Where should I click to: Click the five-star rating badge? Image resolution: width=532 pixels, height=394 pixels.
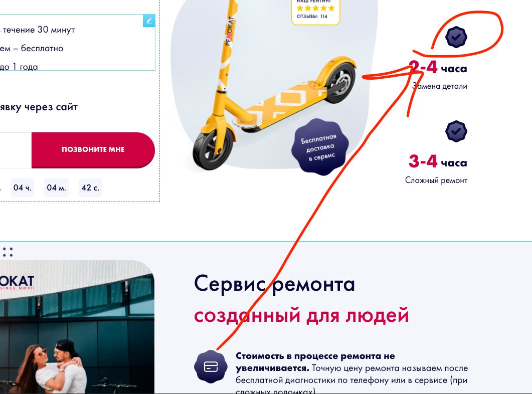315,12
